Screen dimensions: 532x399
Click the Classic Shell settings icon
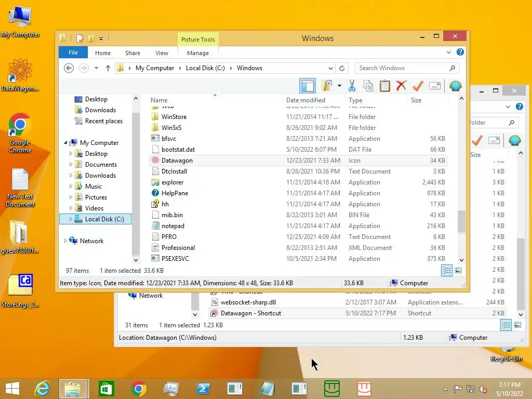pyautogui.click(x=455, y=86)
